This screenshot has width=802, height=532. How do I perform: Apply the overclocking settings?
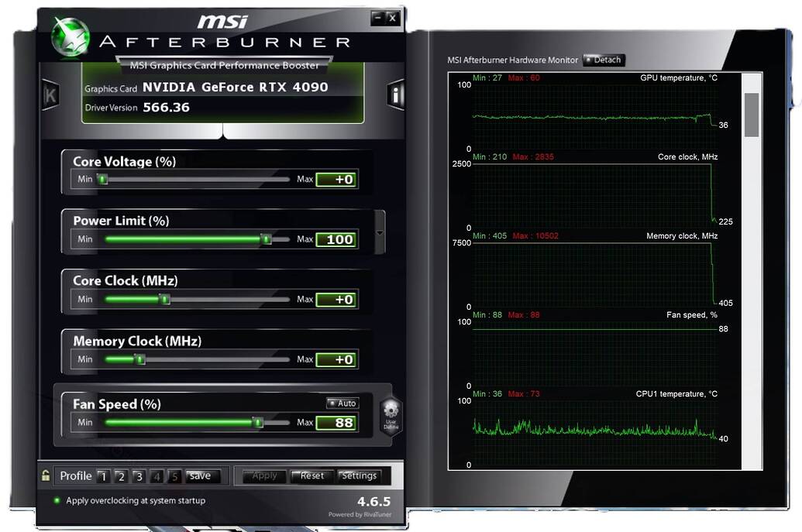tap(263, 476)
